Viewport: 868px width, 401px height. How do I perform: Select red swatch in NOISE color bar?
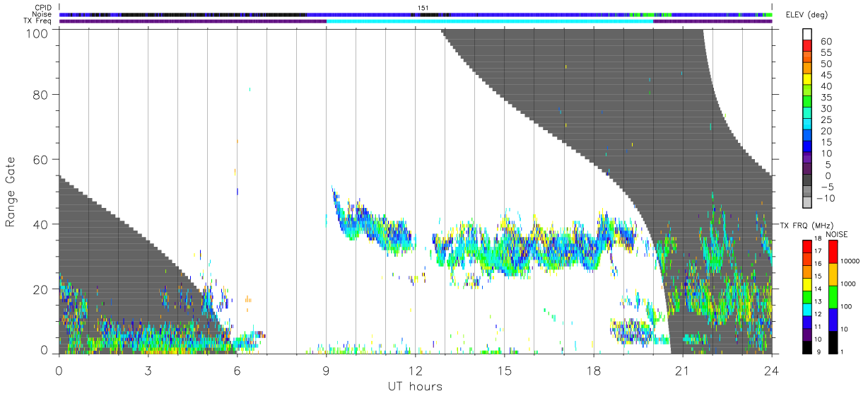coord(833,252)
